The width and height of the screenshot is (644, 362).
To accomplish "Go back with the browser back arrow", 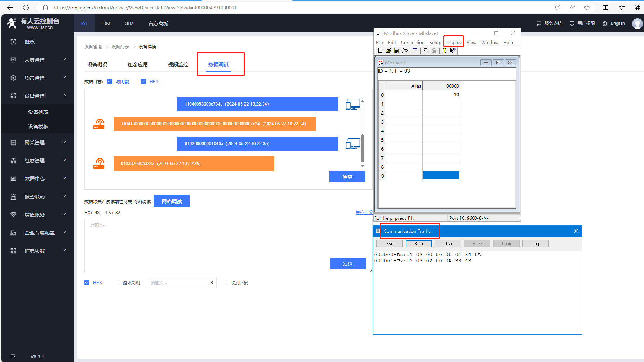I will tap(10, 8).
